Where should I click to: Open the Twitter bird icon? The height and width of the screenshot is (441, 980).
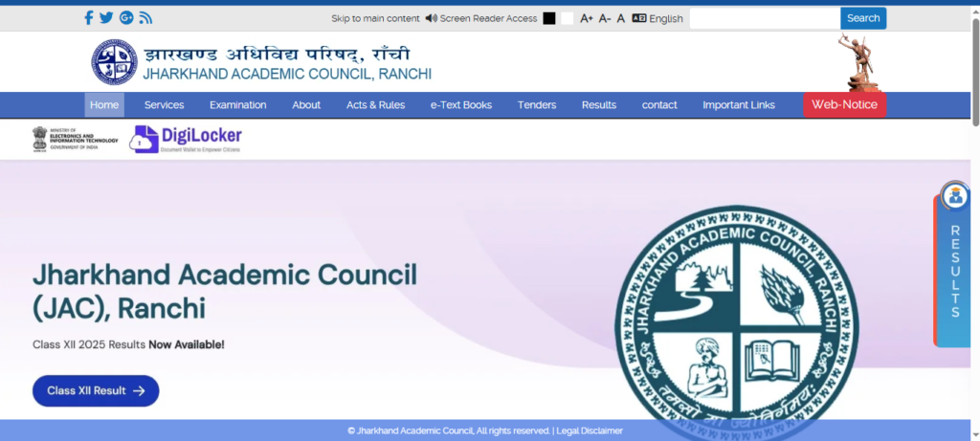tap(106, 18)
